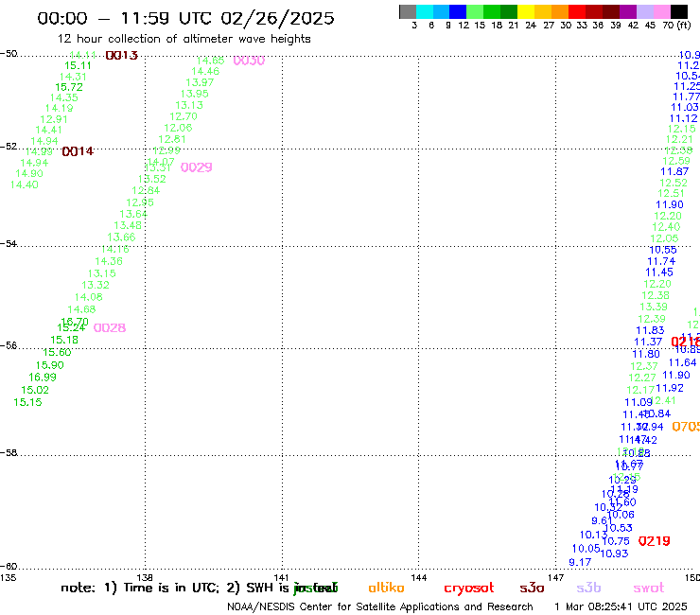Click the date range title 00:00 – 11:59 UTC
This screenshot has height=615, width=700.
pos(185,18)
